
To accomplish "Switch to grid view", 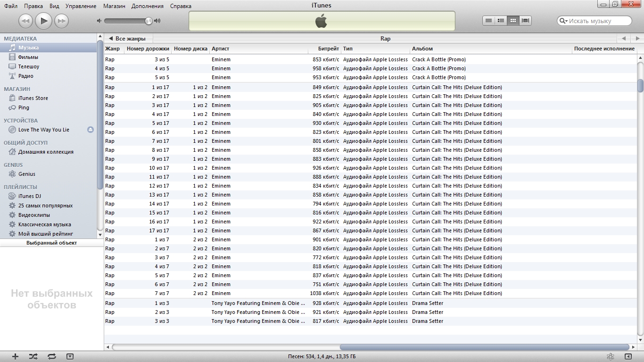I will tap(513, 21).
